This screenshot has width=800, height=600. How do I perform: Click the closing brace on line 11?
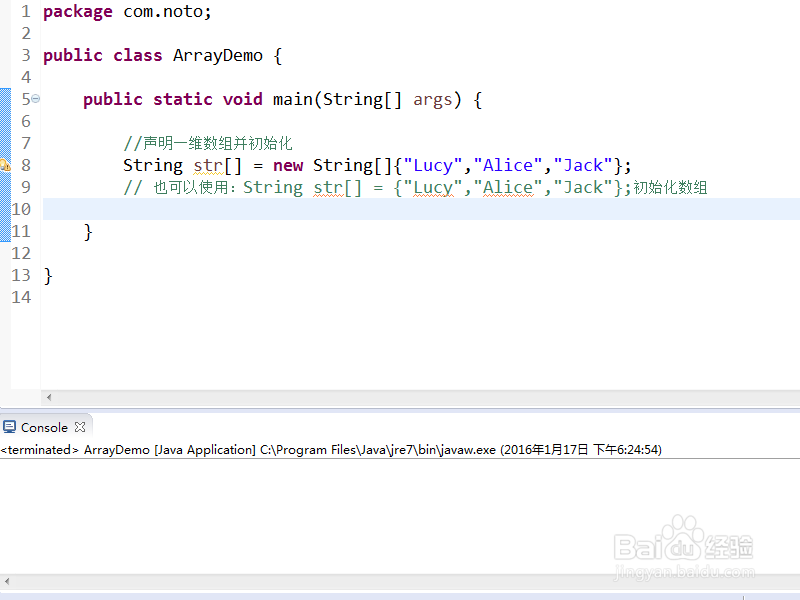(88, 232)
